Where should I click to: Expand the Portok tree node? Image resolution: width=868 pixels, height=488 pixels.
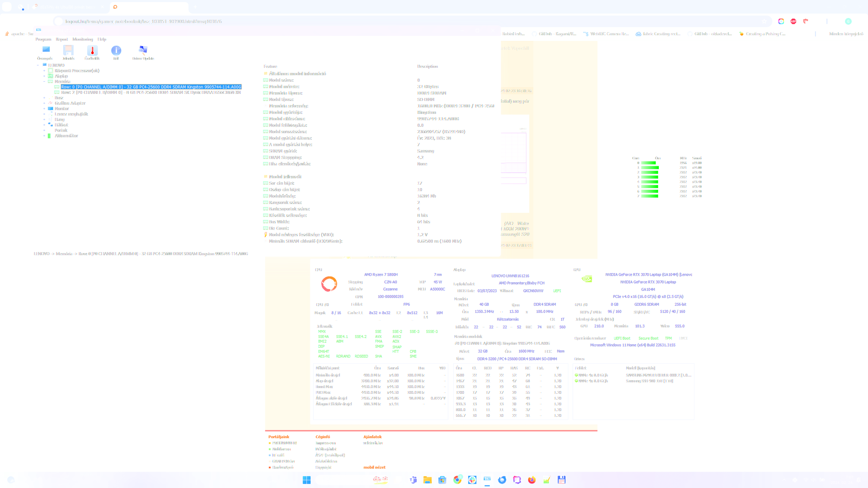pyautogui.click(x=44, y=131)
